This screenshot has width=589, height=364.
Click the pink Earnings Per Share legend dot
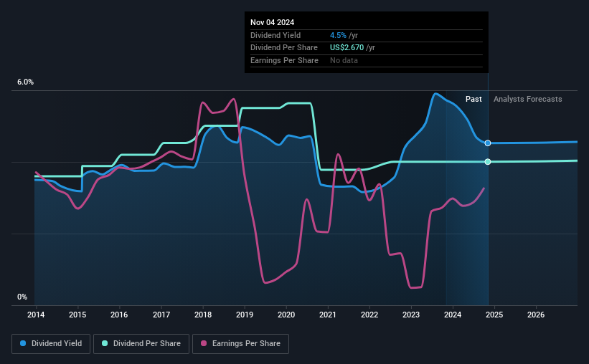(204, 343)
